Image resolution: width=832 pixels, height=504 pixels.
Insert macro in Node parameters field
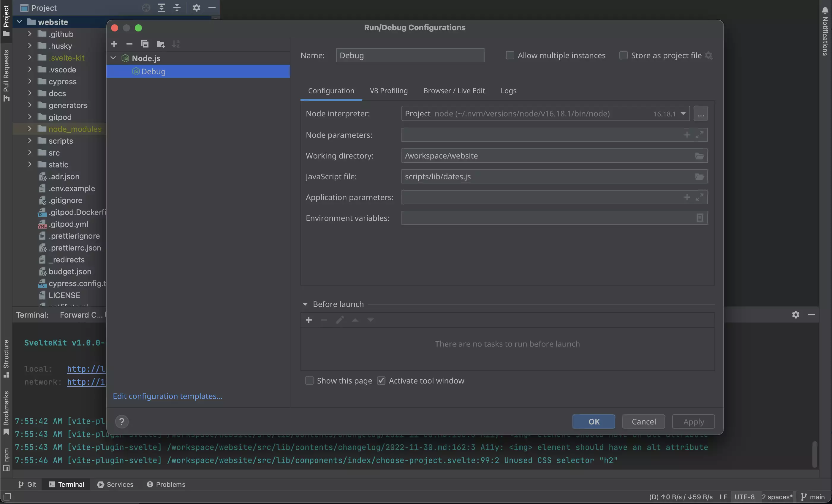coord(687,135)
